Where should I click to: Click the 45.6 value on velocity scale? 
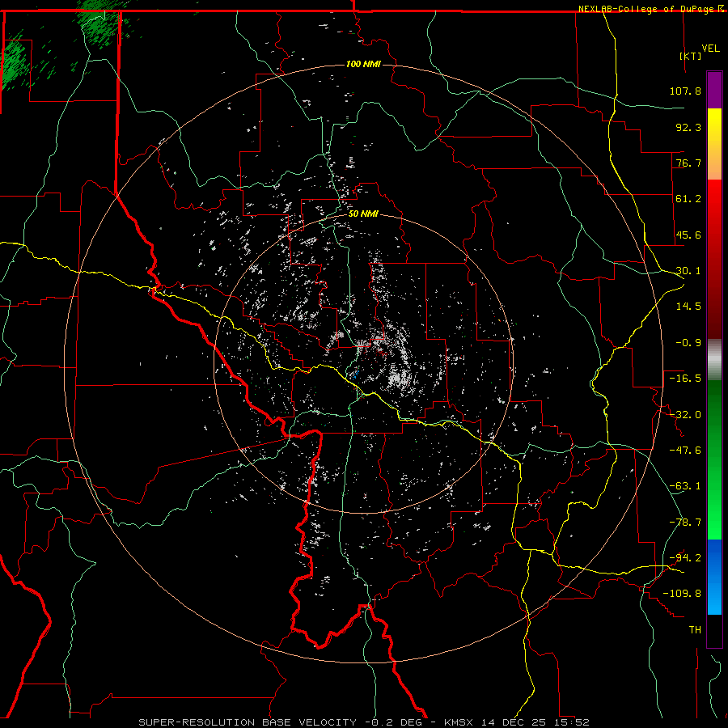pos(688,235)
